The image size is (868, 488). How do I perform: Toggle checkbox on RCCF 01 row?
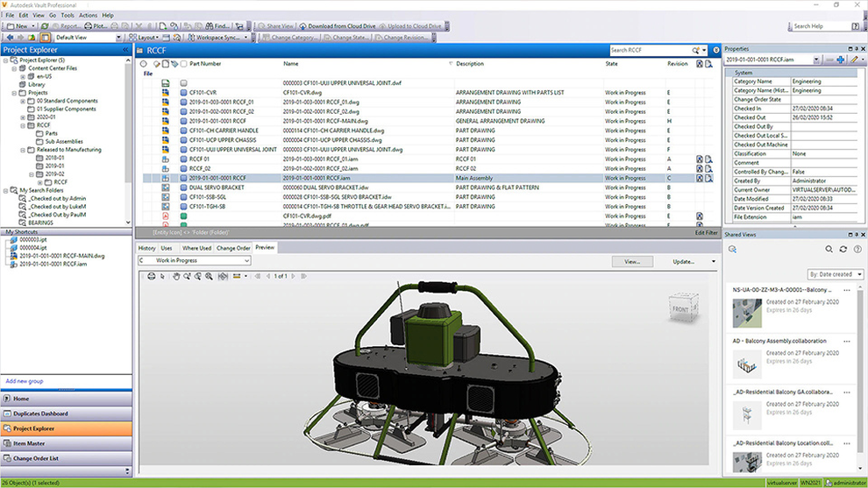(184, 159)
